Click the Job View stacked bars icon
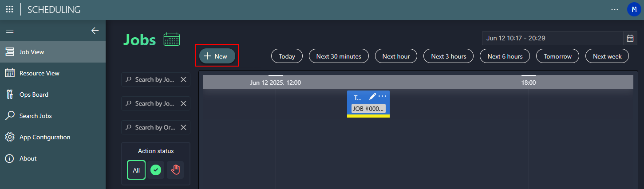This screenshot has width=644, height=189. (10, 52)
